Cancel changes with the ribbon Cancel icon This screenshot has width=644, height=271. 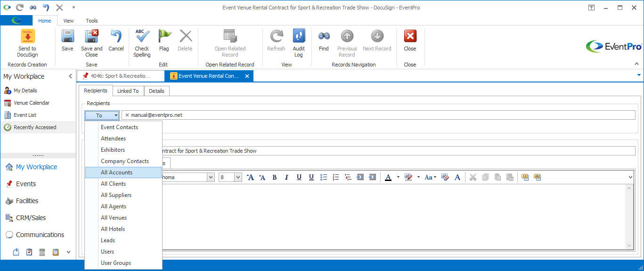[116, 41]
